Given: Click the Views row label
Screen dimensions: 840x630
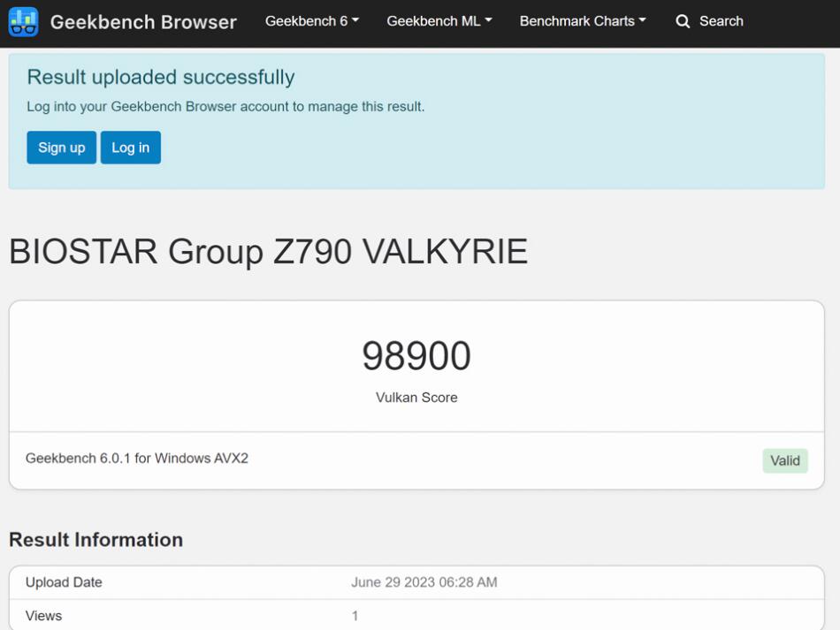Looking at the screenshot, I should [x=44, y=616].
